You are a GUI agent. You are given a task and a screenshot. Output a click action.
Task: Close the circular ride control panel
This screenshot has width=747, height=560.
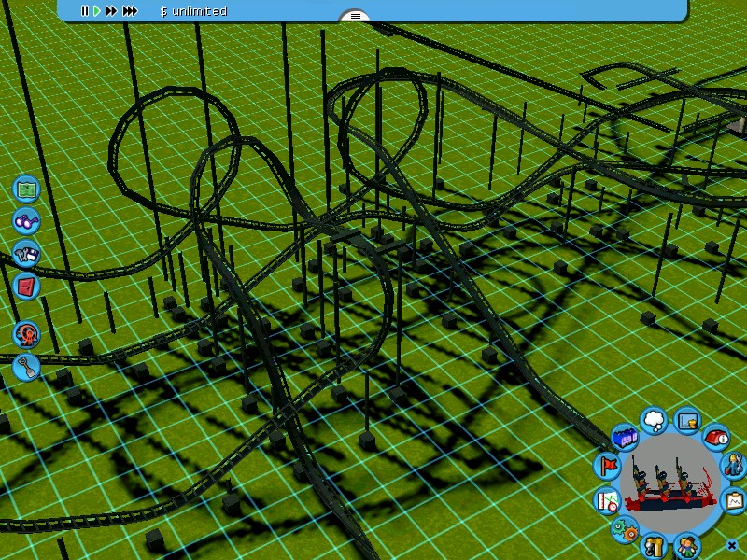click(731, 545)
